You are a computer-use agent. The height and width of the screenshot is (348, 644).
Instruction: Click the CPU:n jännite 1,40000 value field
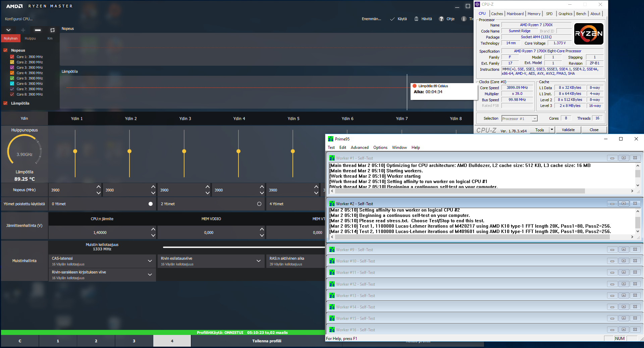pos(100,233)
